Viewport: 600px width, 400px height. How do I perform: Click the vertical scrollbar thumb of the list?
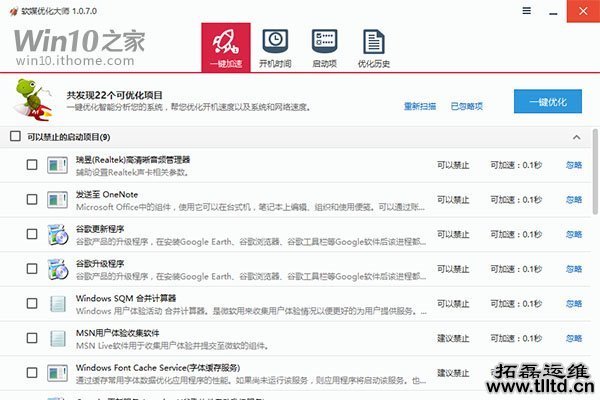coord(595,171)
